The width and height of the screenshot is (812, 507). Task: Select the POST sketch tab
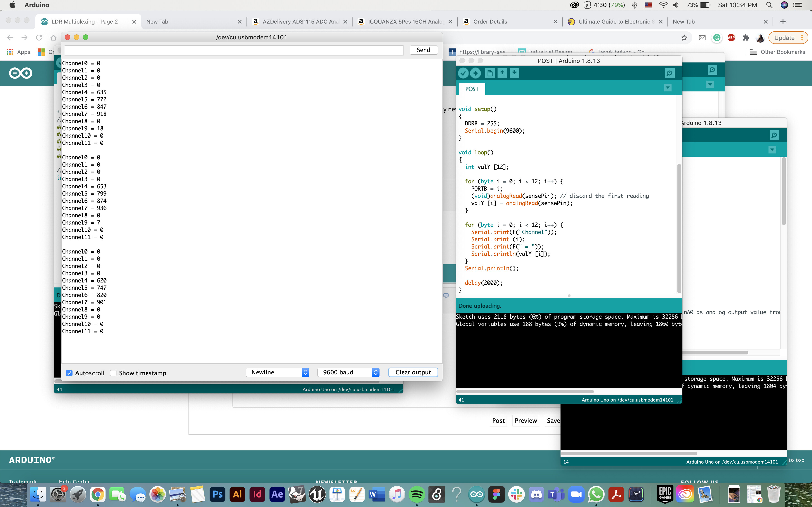pos(471,89)
